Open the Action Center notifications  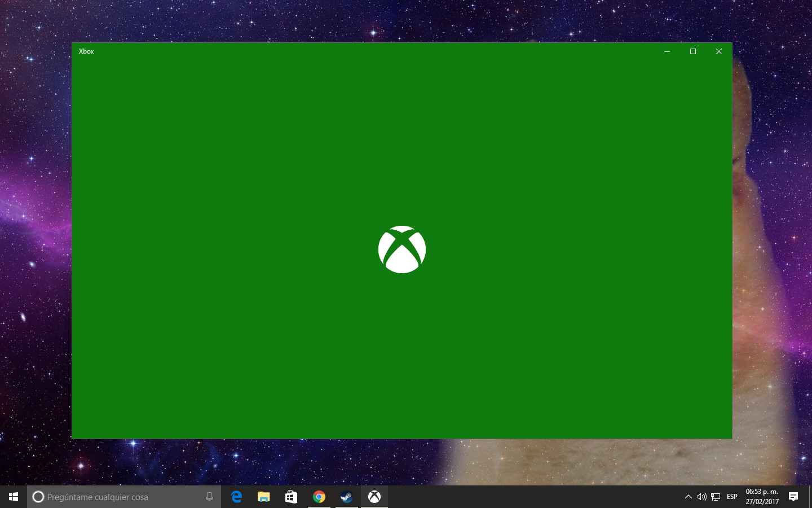(x=793, y=497)
